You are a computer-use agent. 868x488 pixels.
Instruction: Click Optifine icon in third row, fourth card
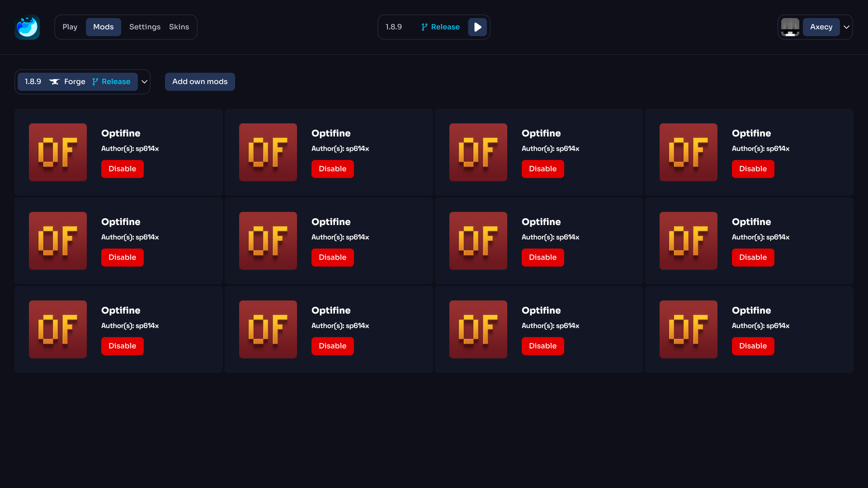point(689,329)
